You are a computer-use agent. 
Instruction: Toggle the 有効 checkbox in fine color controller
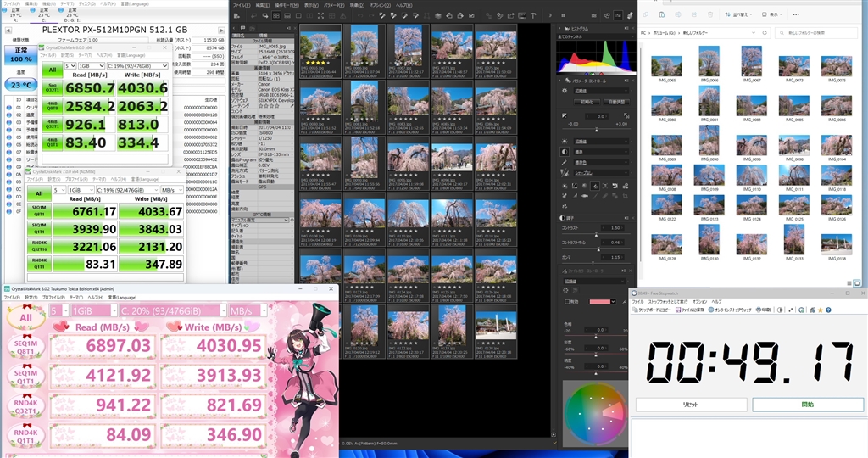[567, 302]
